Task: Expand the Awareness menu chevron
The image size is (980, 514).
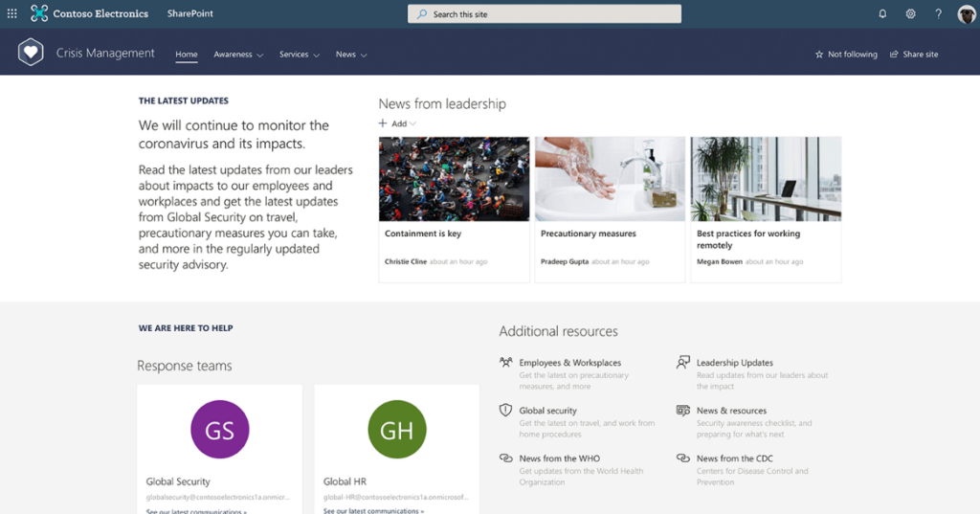Action: (260, 55)
